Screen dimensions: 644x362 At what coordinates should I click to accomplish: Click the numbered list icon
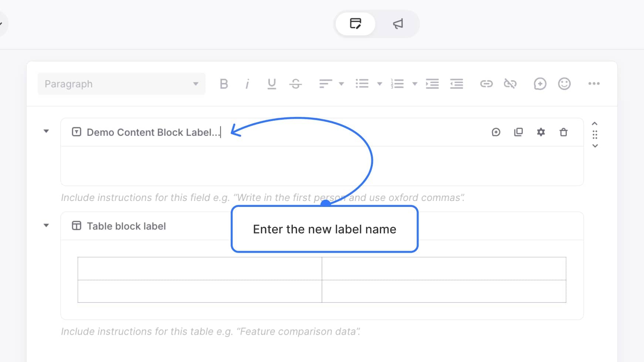(397, 84)
